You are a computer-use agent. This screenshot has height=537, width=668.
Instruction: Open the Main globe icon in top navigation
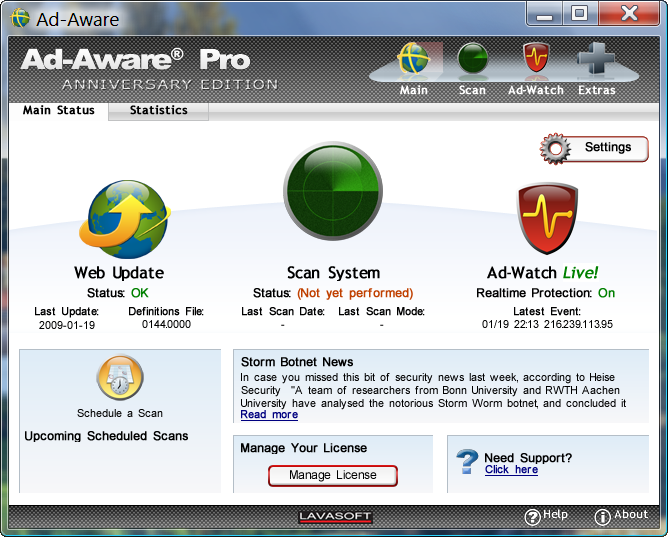click(x=413, y=58)
